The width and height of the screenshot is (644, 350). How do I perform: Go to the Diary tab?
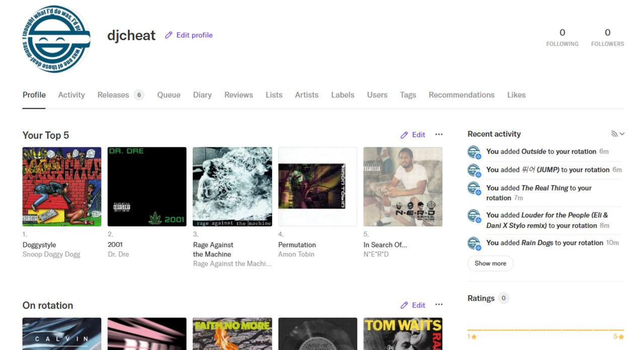(x=202, y=95)
